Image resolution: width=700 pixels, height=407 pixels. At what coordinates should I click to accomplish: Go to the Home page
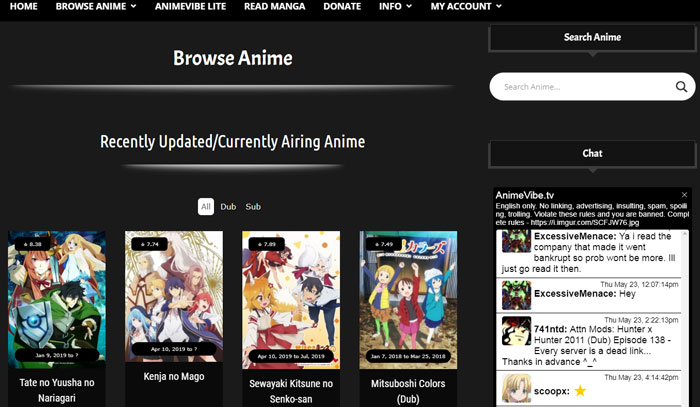pyautogui.click(x=23, y=6)
